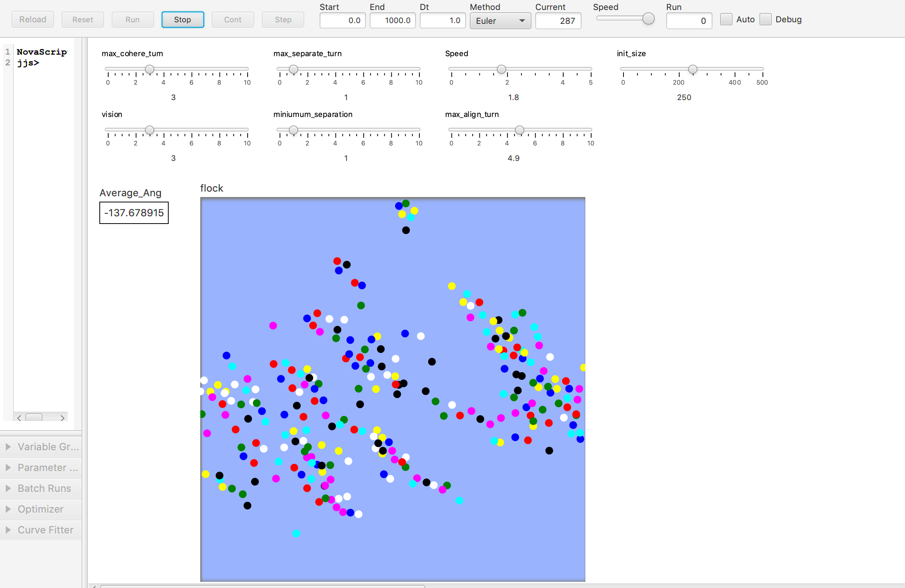This screenshot has height=588, width=905.
Task: Enable the Debug checkbox
Action: pos(766,20)
